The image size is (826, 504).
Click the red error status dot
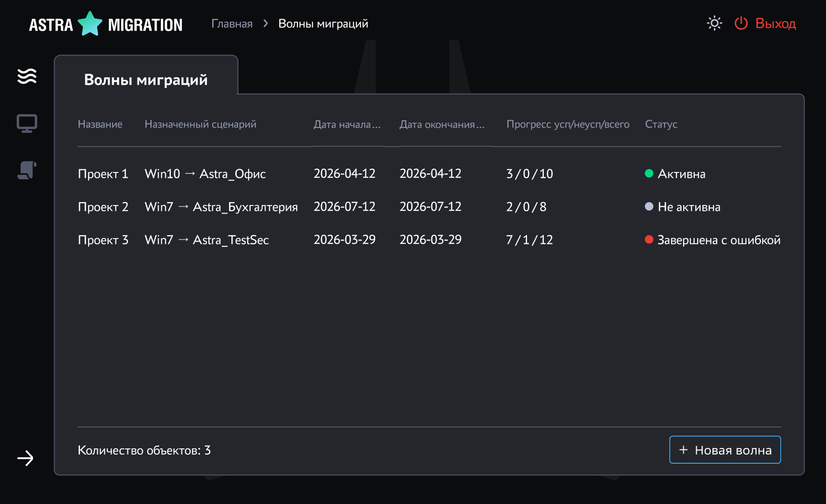(649, 240)
